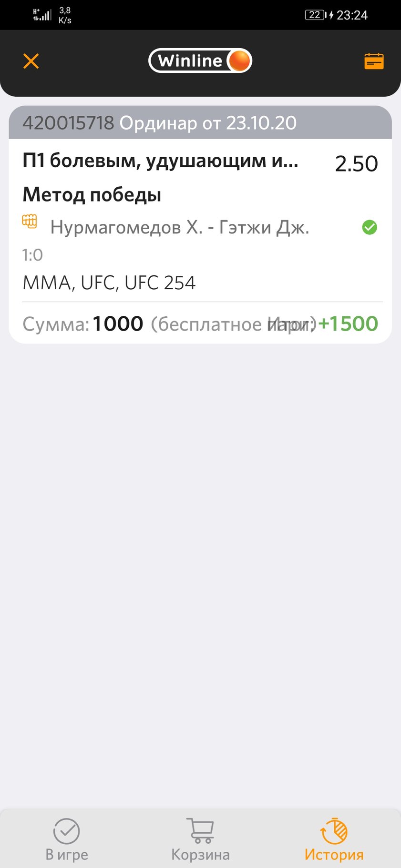Open the Корзина cart icon
The height and width of the screenshot is (868, 401).
[200, 831]
